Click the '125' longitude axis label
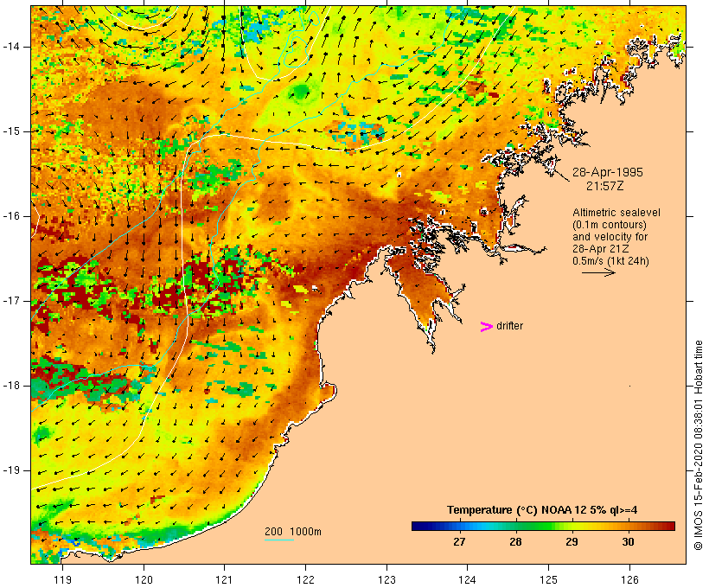The image size is (709, 588). [548, 580]
